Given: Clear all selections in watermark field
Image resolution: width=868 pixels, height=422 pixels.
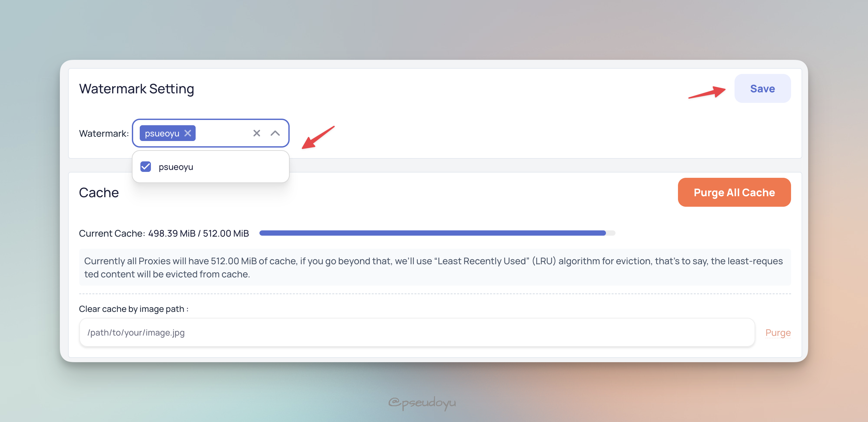Looking at the screenshot, I should (x=256, y=133).
